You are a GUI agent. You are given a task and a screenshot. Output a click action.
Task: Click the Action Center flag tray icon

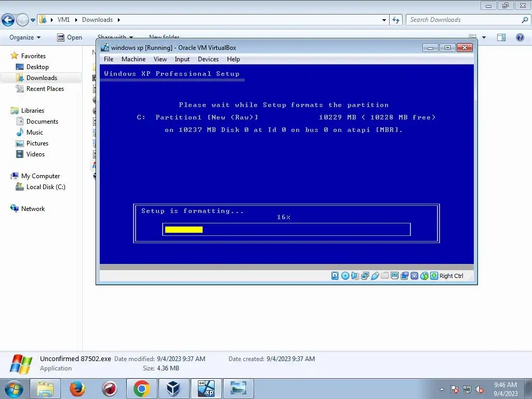point(455,390)
